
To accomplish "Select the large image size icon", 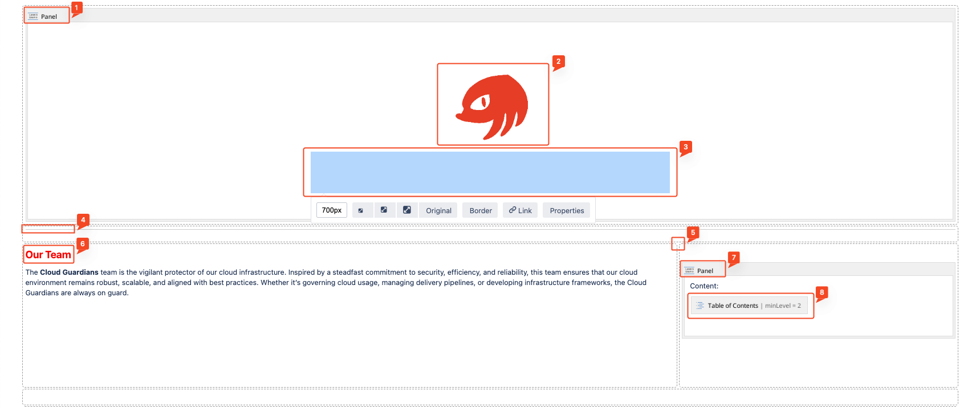I will point(407,210).
